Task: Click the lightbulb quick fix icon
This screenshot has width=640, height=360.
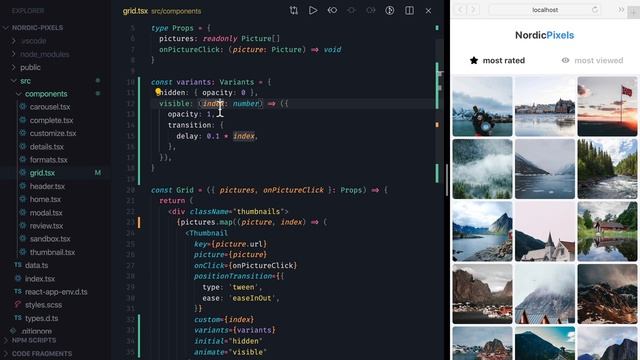Action: [158, 92]
